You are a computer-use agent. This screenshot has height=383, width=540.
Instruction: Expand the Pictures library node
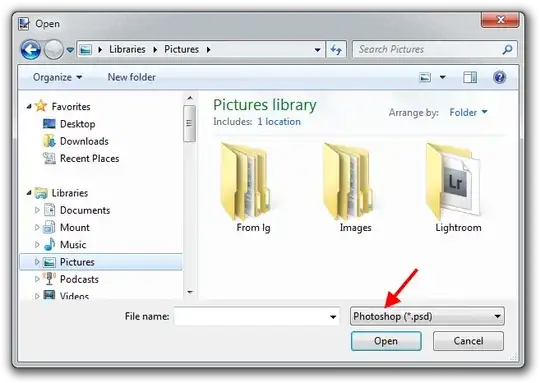click(x=37, y=262)
